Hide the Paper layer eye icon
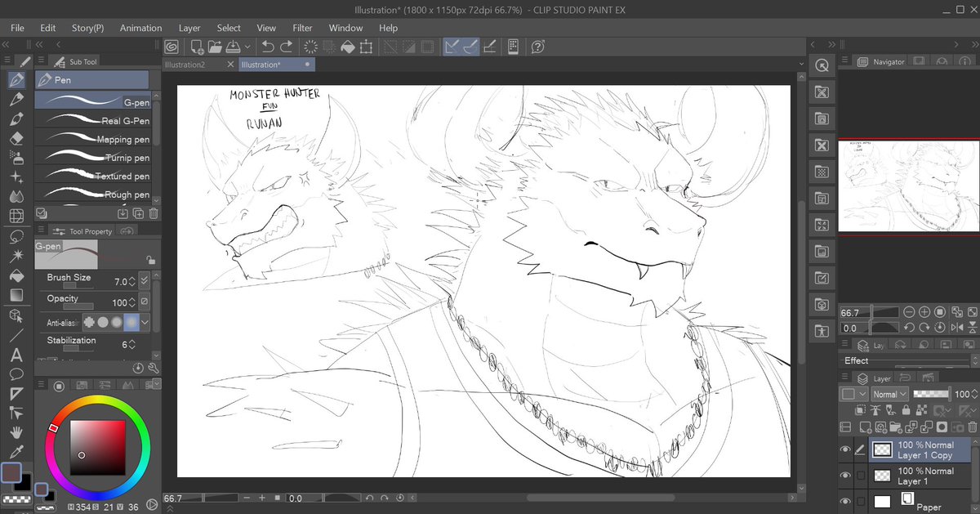980x514 pixels. pyautogui.click(x=845, y=501)
